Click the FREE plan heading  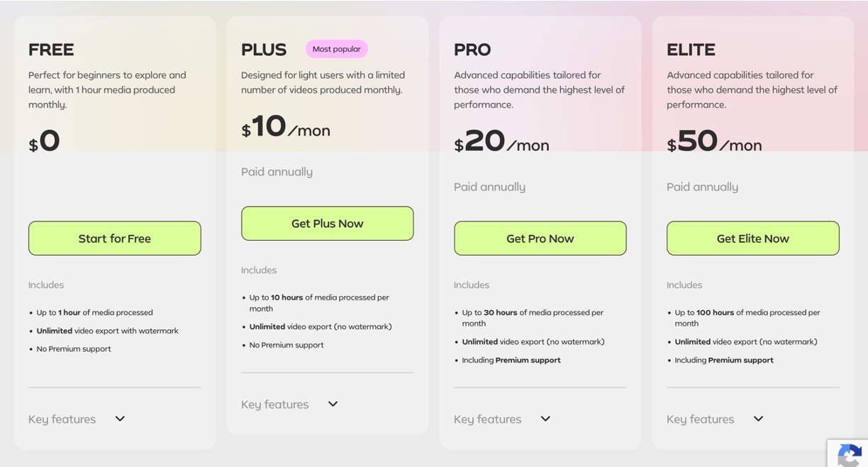[x=51, y=50]
